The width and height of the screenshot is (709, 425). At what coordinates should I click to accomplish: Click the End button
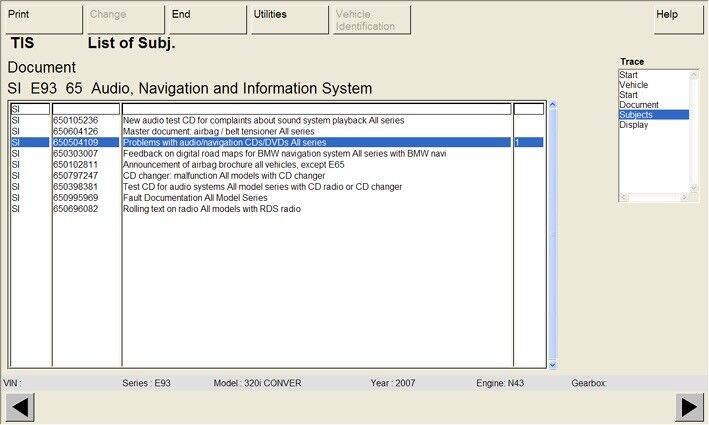[x=206, y=19]
